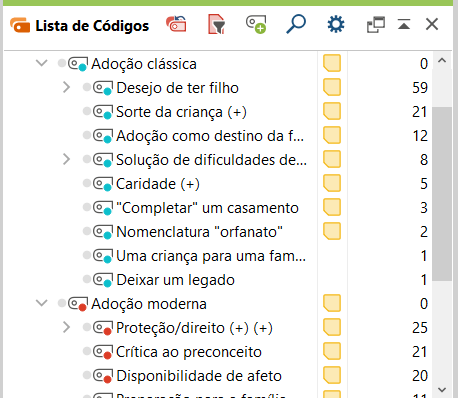
Task: Expand Proteção/direito (+) (+) subcodes
Action: point(67,327)
